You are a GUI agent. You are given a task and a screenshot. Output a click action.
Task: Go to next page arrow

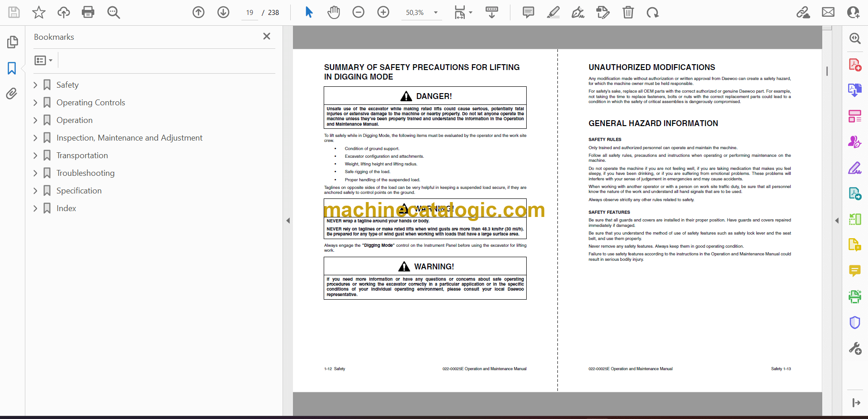223,12
